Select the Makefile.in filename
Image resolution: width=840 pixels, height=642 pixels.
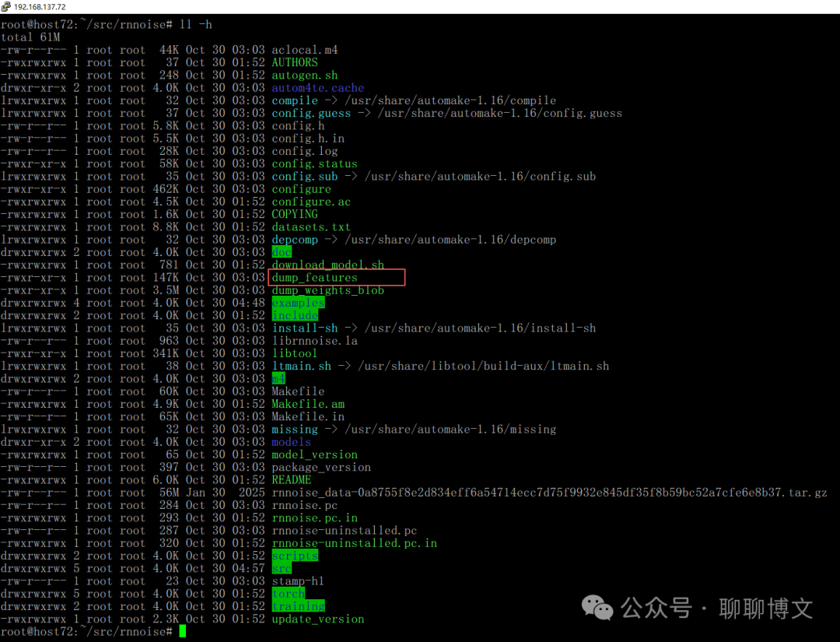(308, 417)
